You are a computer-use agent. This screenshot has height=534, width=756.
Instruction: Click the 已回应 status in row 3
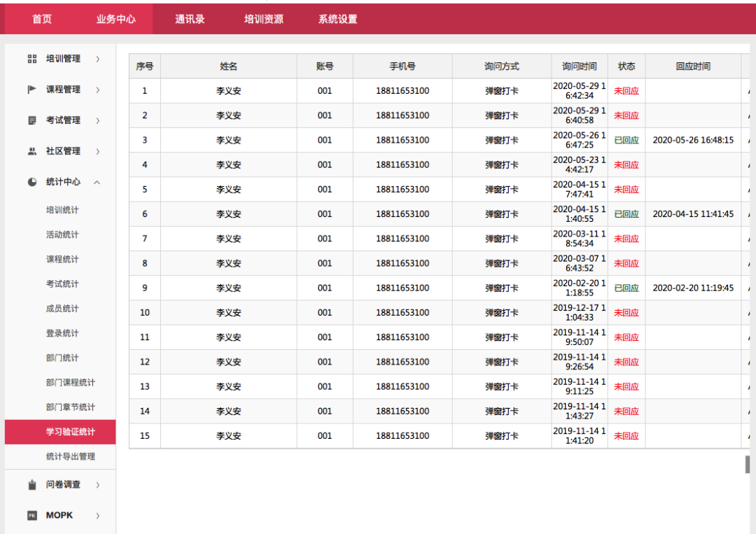[626, 140]
